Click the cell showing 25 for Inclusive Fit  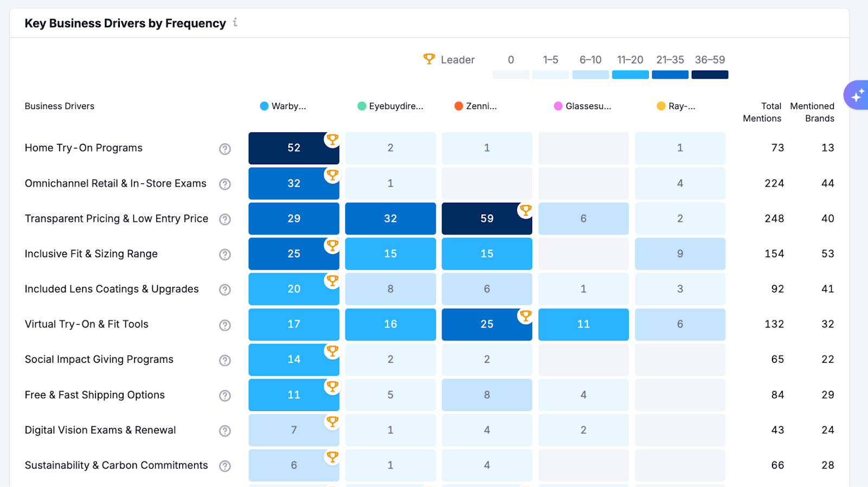click(x=293, y=254)
